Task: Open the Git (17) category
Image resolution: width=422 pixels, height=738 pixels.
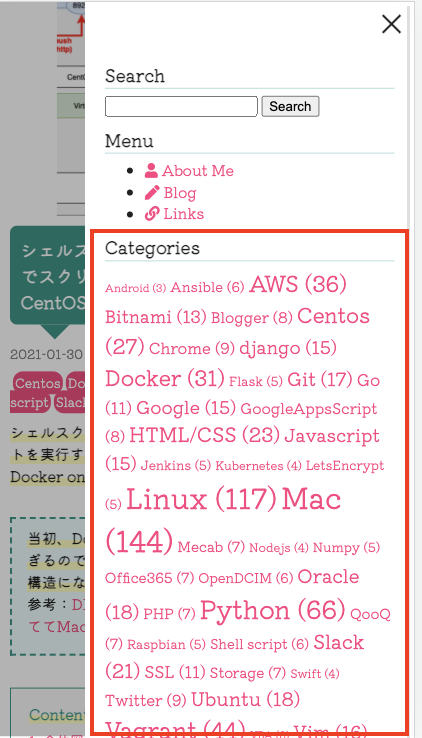Action: pos(319,379)
